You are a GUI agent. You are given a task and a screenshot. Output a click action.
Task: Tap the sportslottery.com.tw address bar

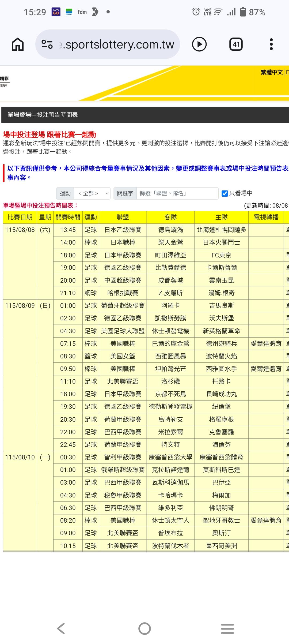(108, 44)
